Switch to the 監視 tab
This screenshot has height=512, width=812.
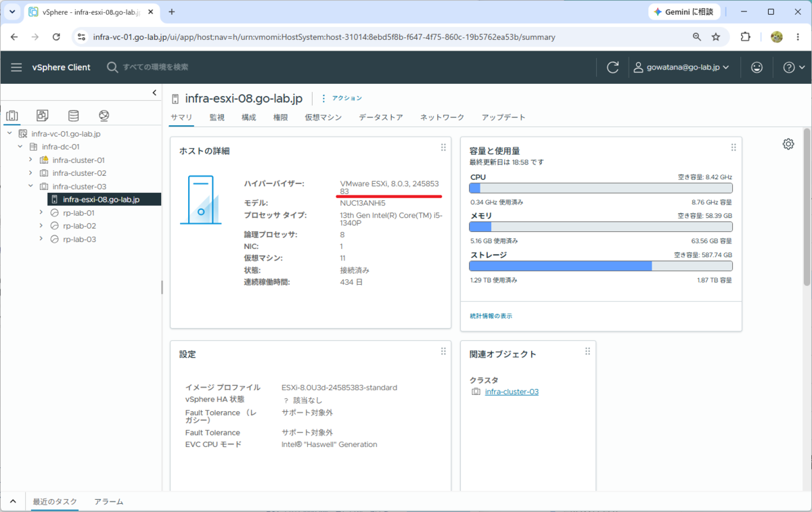(x=217, y=118)
